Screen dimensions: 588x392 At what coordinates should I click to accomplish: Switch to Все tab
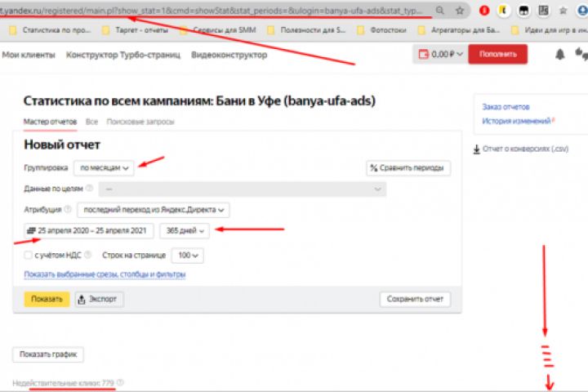91,122
